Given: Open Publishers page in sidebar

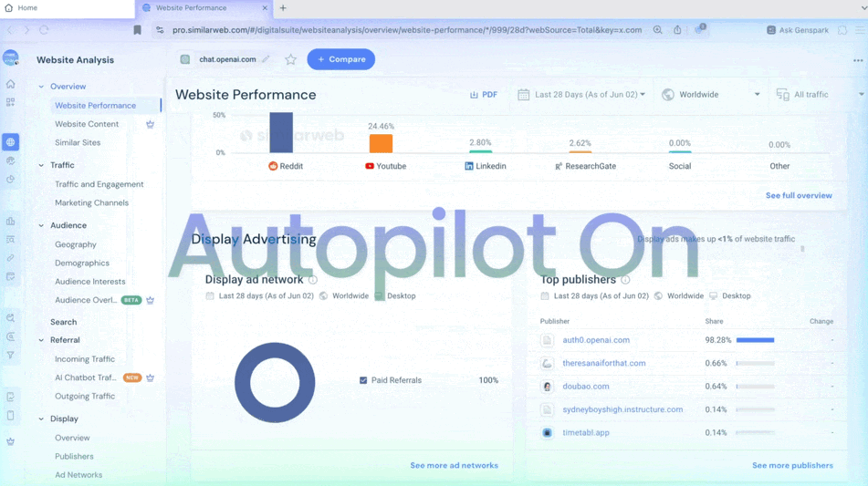Looking at the screenshot, I should pyautogui.click(x=74, y=457).
